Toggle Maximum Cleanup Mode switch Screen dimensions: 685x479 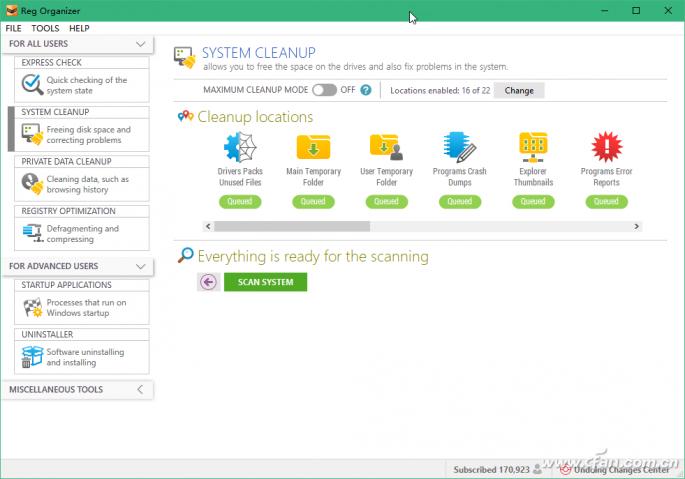coord(324,90)
